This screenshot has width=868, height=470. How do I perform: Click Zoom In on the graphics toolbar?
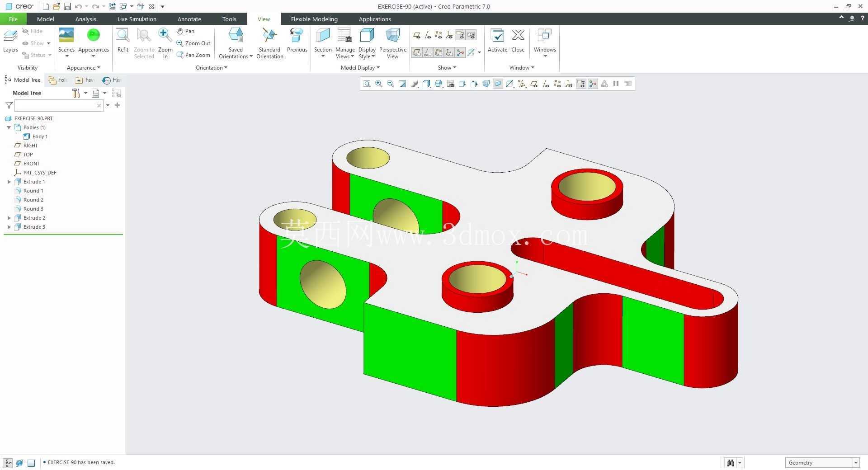(379, 84)
